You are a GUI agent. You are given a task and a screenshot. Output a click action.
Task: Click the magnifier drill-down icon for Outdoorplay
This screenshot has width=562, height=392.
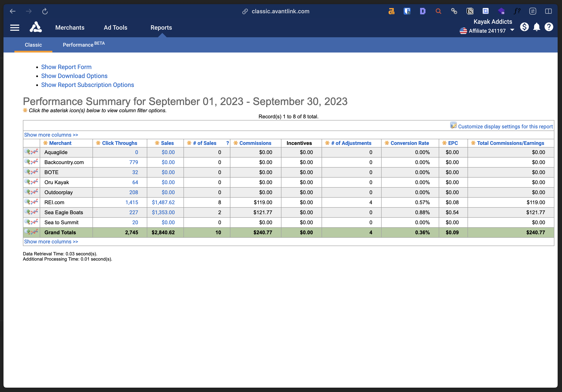(x=27, y=192)
